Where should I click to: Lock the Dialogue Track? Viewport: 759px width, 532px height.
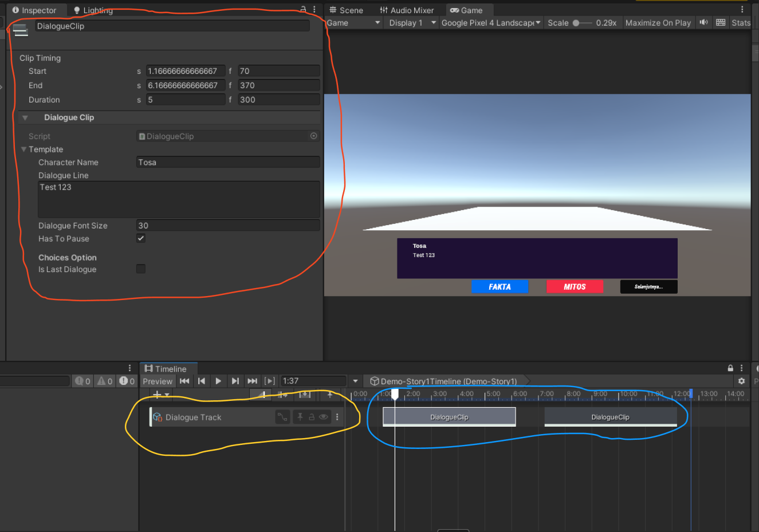point(312,417)
